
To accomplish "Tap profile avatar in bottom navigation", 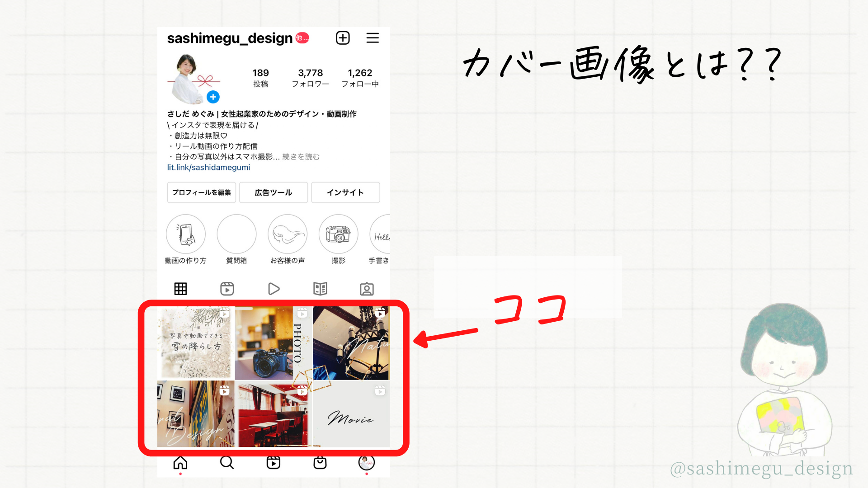I will click(x=367, y=462).
